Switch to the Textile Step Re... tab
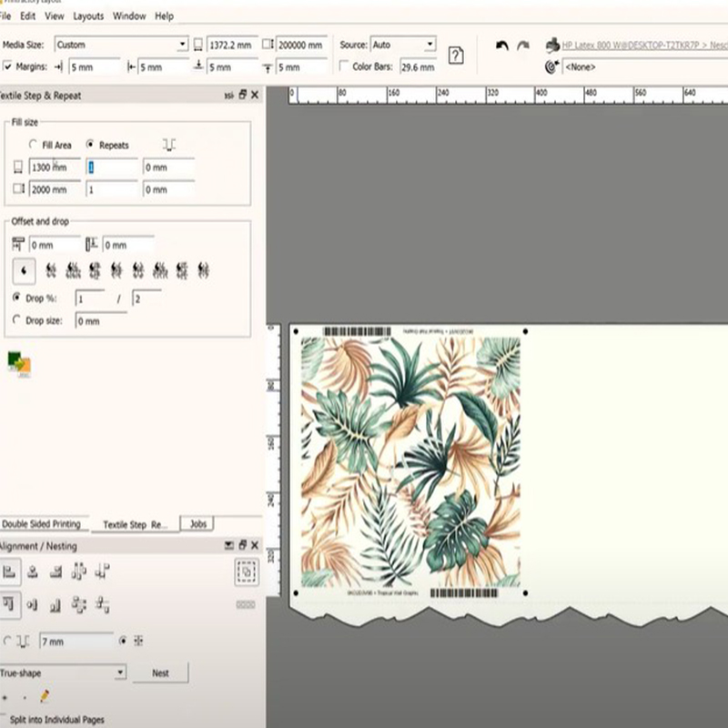 135,525
